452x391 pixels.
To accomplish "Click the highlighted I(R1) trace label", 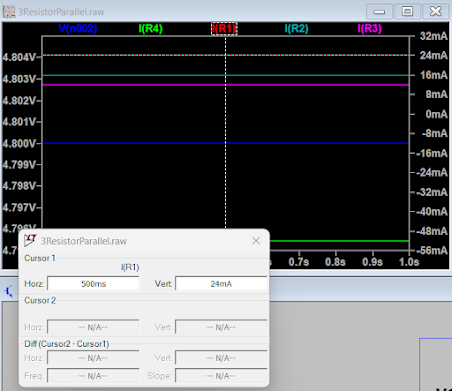I will pos(224,29).
